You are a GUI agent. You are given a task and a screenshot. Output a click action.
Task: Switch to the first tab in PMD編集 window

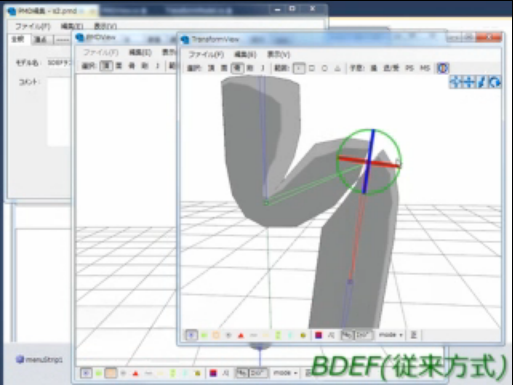18,39
